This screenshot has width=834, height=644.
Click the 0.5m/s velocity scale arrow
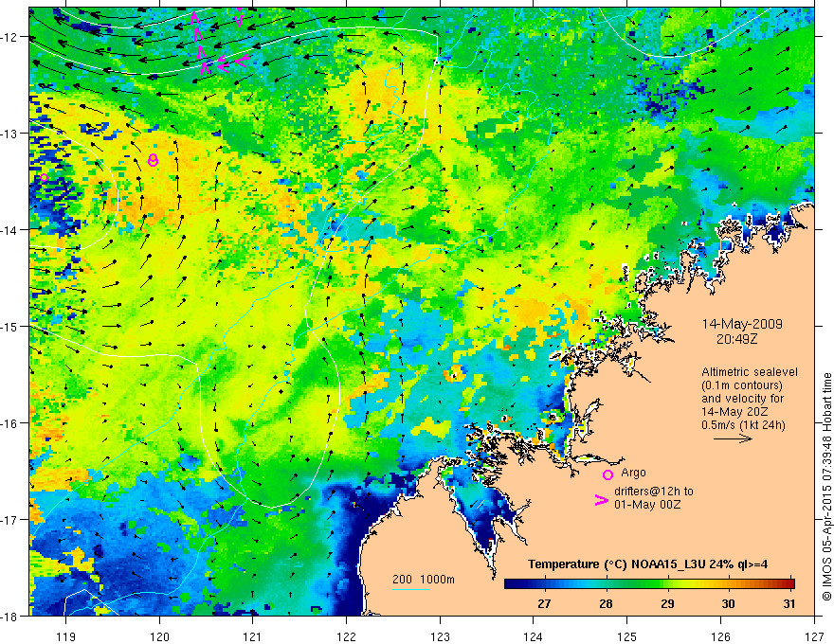(x=733, y=438)
